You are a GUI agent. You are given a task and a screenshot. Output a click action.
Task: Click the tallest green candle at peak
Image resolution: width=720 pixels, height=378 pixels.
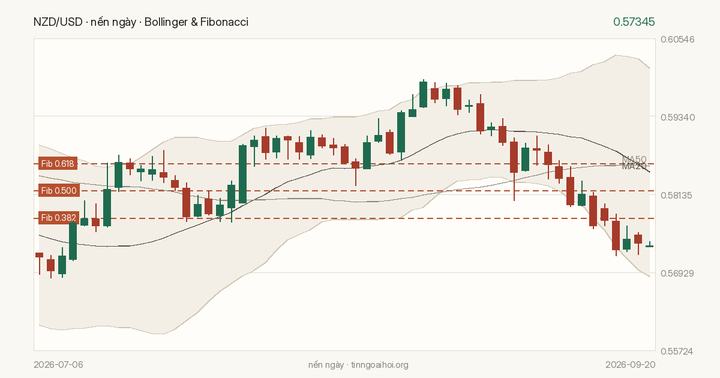(423, 94)
